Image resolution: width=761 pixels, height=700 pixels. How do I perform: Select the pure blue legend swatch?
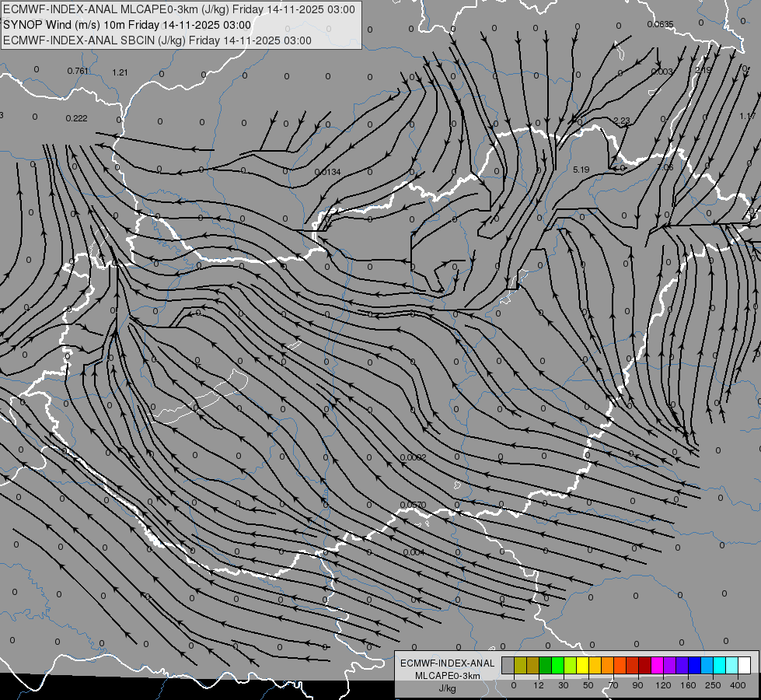coord(695,666)
